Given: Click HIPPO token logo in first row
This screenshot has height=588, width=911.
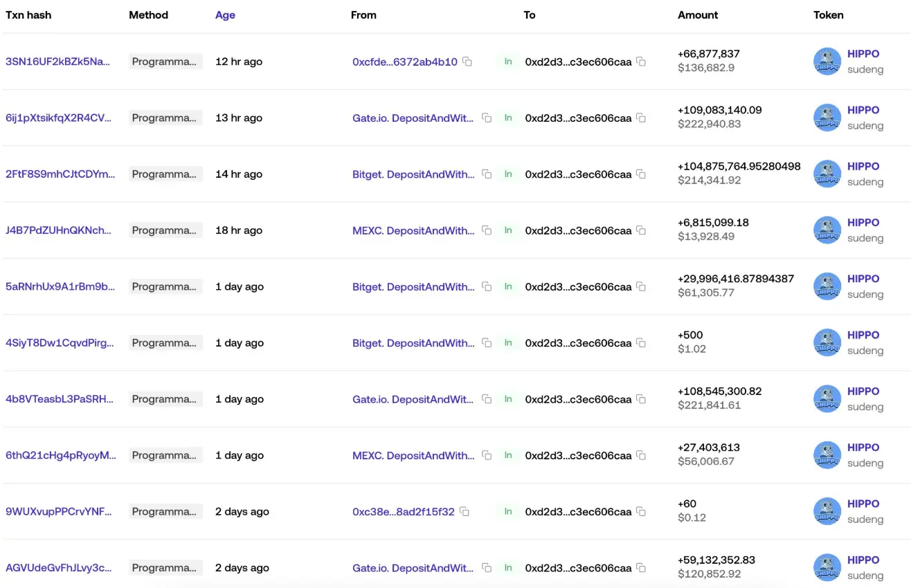Looking at the screenshot, I should tap(827, 62).
